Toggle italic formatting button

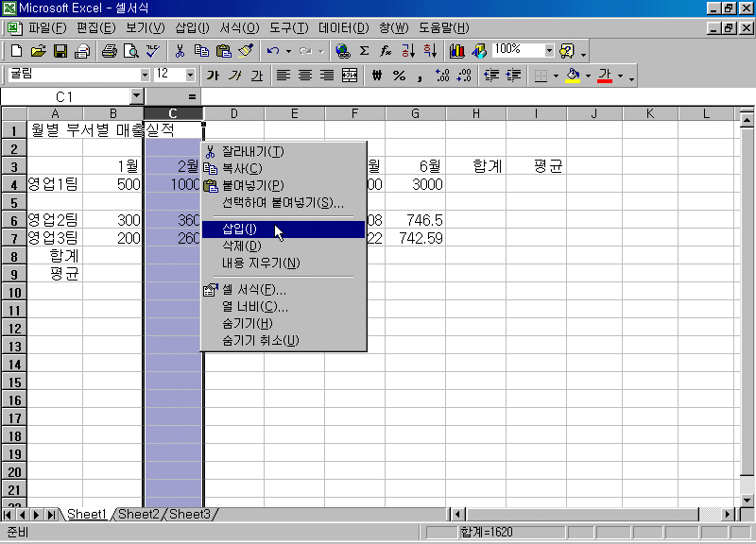pyautogui.click(x=234, y=76)
